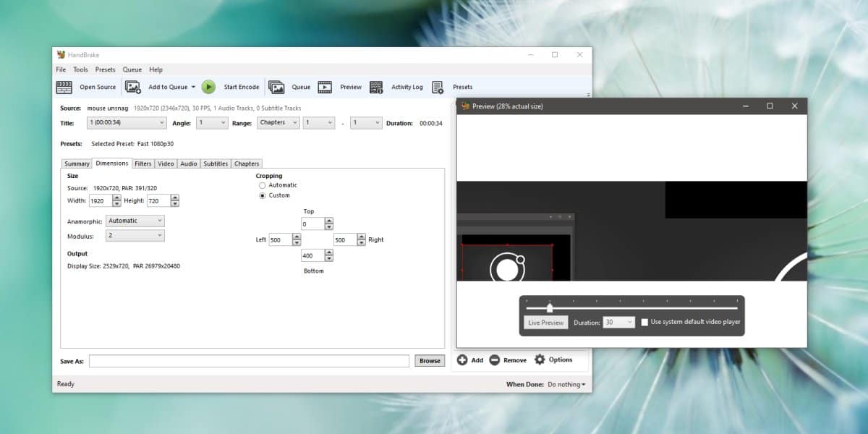Click the preset Options gear icon
The width and height of the screenshot is (868, 434).
[540, 359]
